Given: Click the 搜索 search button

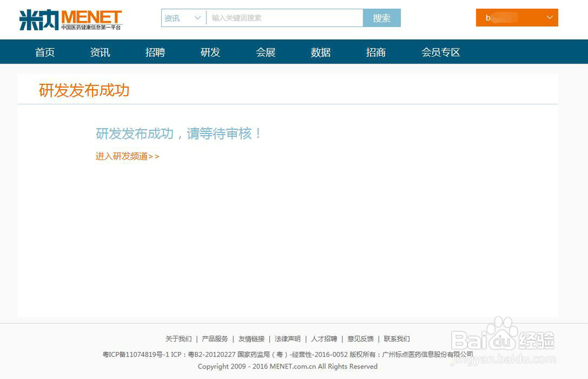Looking at the screenshot, I should coord(382,18).
